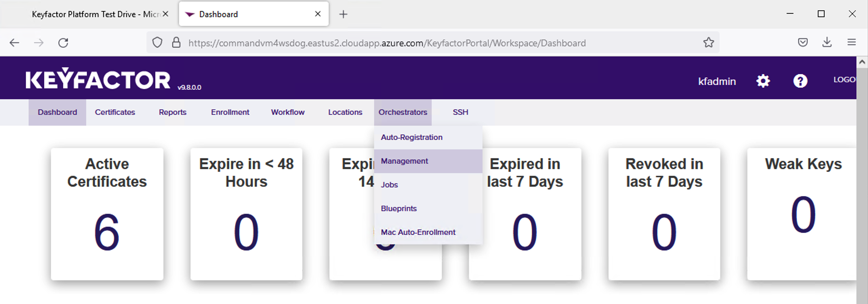This screenshot has height=304, width=868.
Task: Click the help question mark icon
Action: [800, 81]
